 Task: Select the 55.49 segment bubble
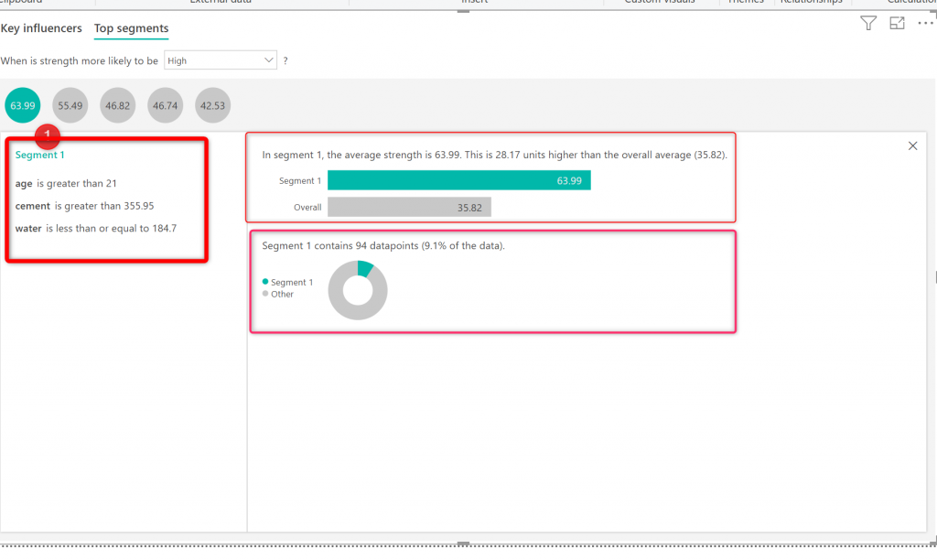[x=70, y=105]
